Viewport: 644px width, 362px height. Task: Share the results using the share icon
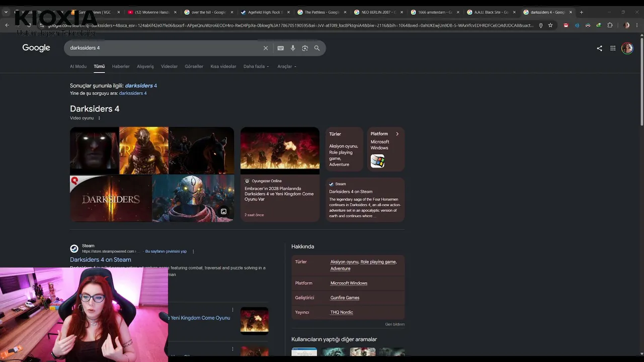[599, 48]
